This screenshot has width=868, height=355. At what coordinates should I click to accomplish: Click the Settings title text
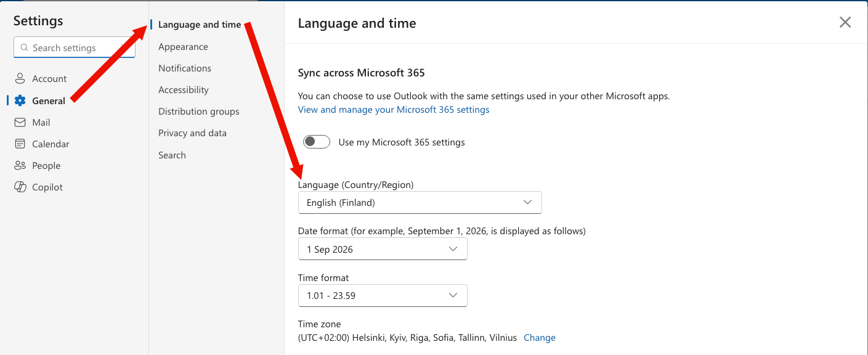click(38, 20)
